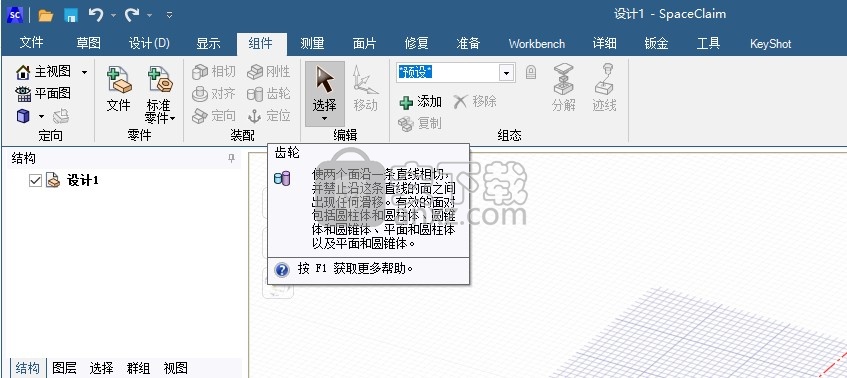The image size is (847, 378).
Task: Activate the 移动 move tool
Action: [366, 88]
